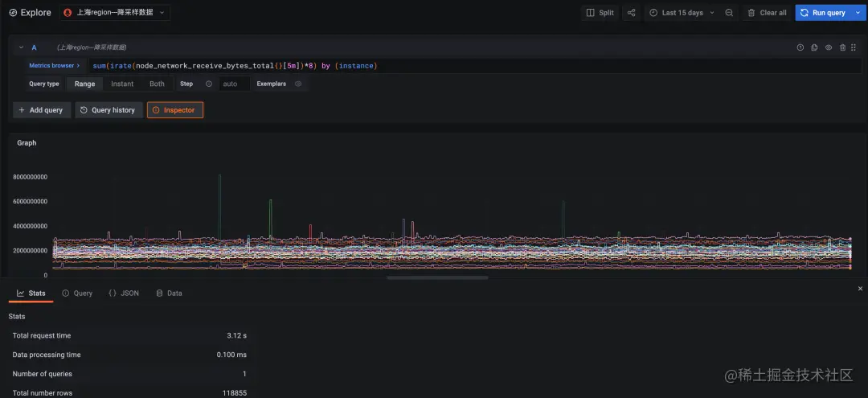Click the Query type label
The image size is (868, 398).
pyautogui.click(x=43, y=84)
